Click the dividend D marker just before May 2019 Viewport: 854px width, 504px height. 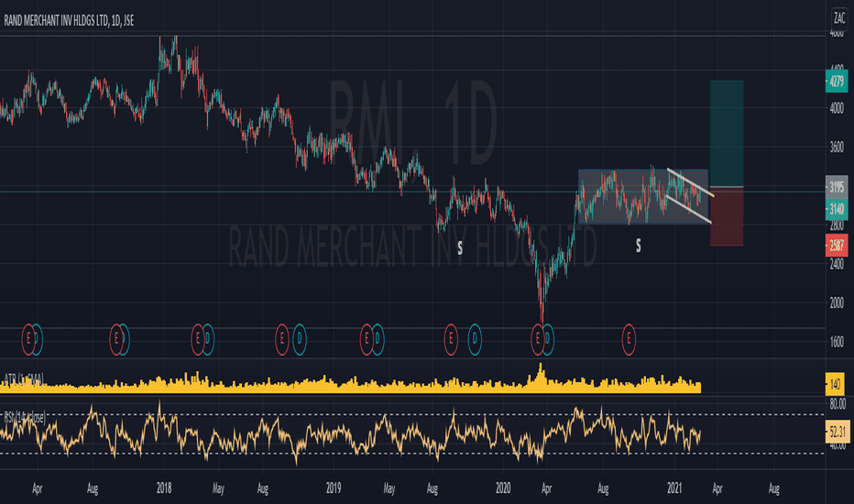377,339
